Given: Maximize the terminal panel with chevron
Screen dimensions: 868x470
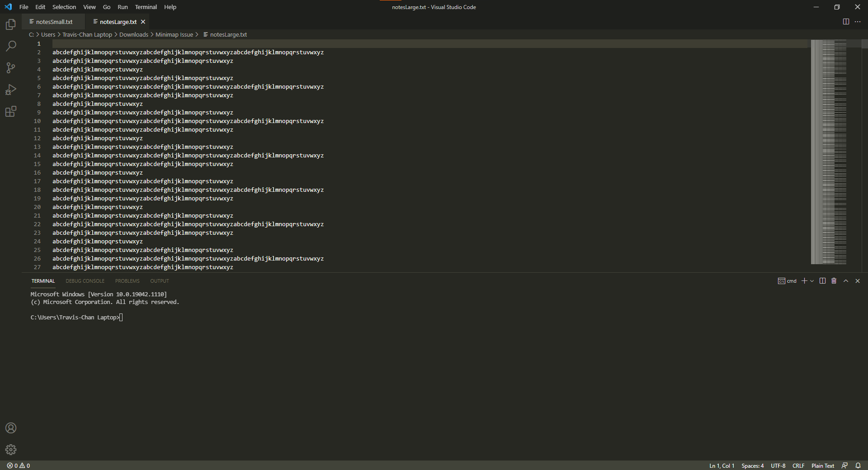Looking at the screenshot, I should (x=845, y=281).
